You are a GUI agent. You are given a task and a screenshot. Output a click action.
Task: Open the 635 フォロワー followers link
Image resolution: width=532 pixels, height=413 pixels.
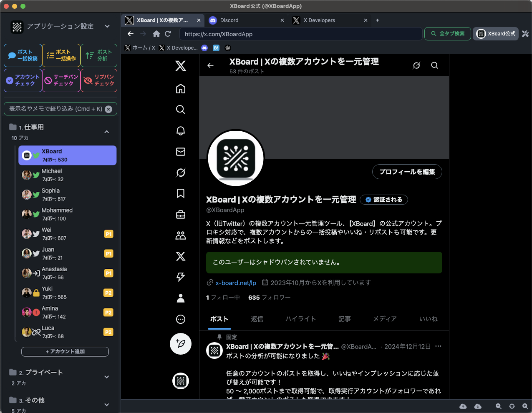pos(269,298)
